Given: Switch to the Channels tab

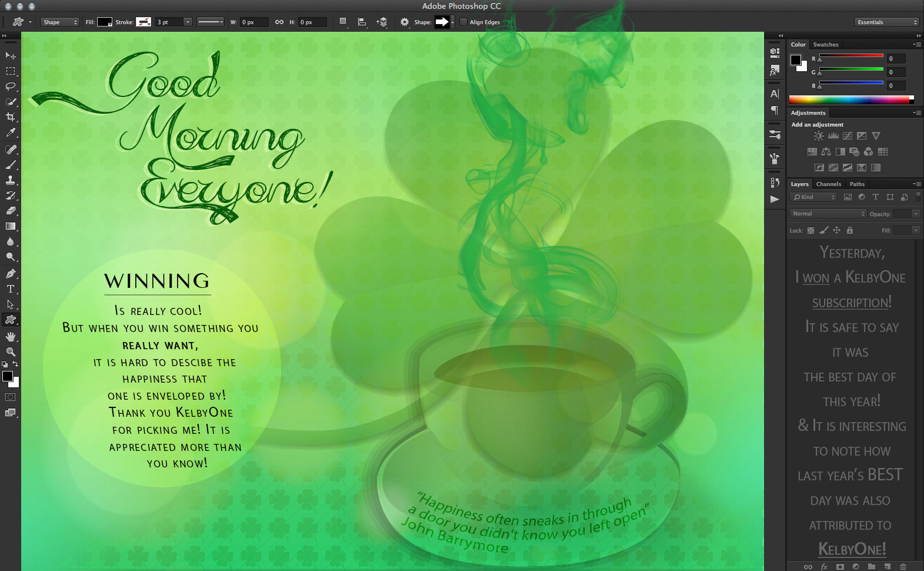Looking at the screenshot, I should pyautogui.click(x=829, y=184).
